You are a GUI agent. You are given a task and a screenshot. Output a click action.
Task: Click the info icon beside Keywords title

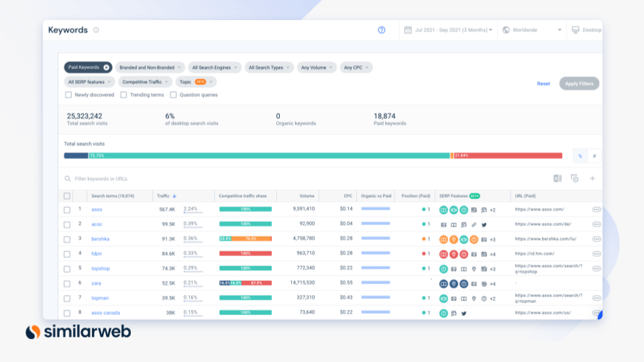click(x=97, y=30)
